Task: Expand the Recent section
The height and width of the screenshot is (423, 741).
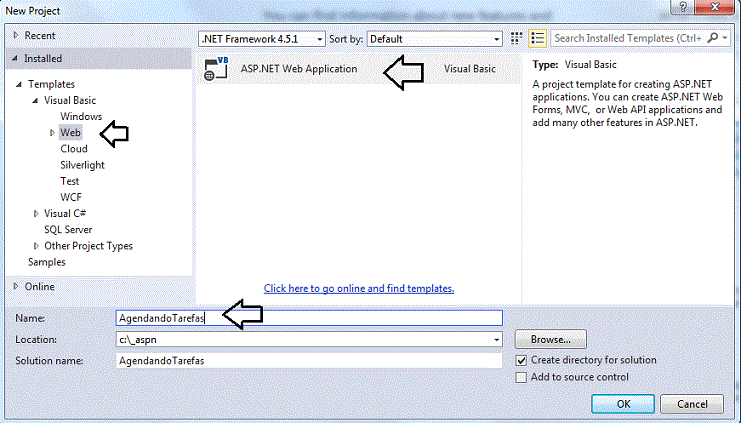Action: coord(16,35)
